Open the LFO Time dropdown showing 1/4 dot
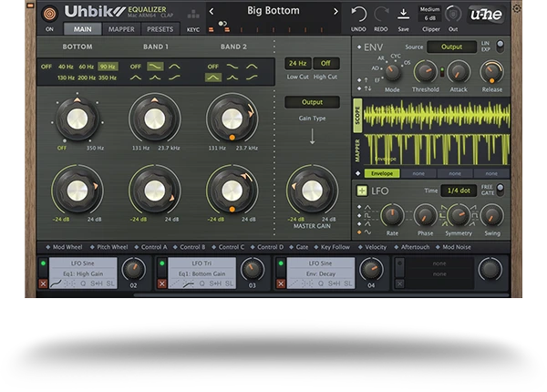Image resolution: width=547 pixels, height=392 pixels. click(459, 191)
